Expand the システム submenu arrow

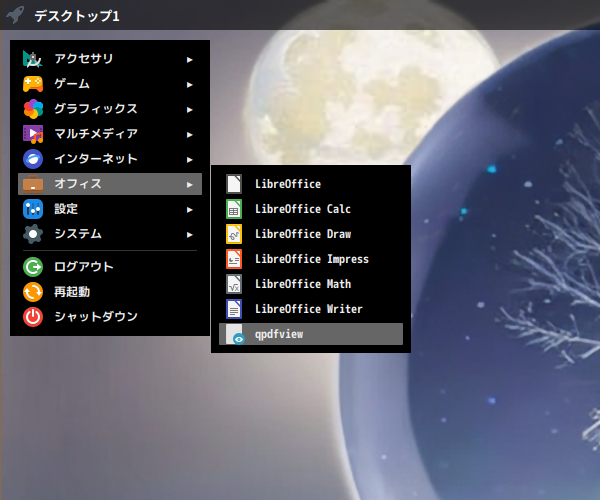pos(189,235)
